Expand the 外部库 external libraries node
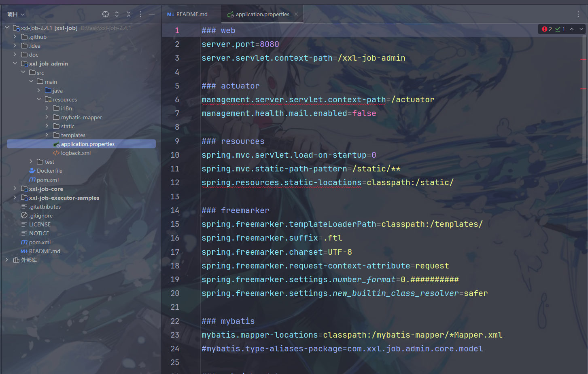Screen dimensions: 588x374 click(x=7, y=260)
